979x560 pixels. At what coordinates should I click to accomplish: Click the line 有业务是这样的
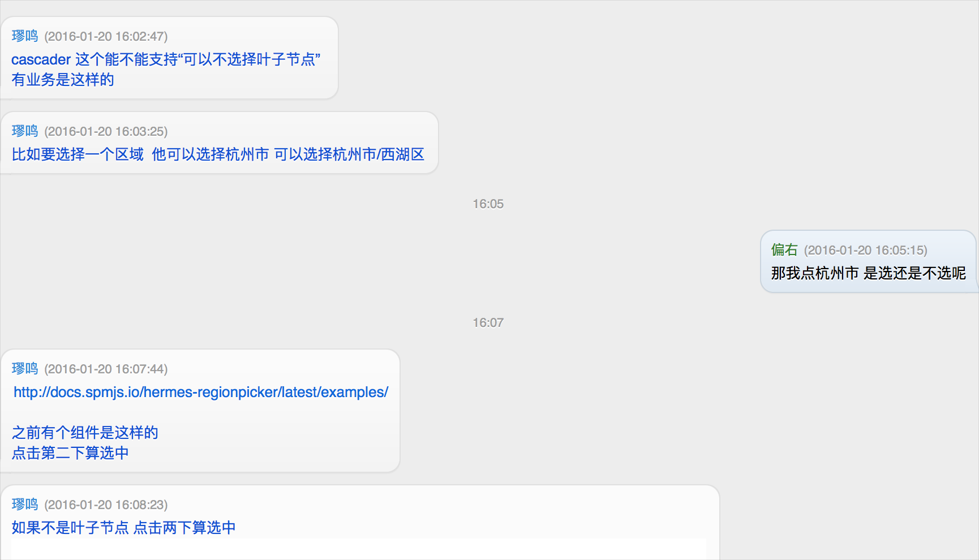coord(63,80)
